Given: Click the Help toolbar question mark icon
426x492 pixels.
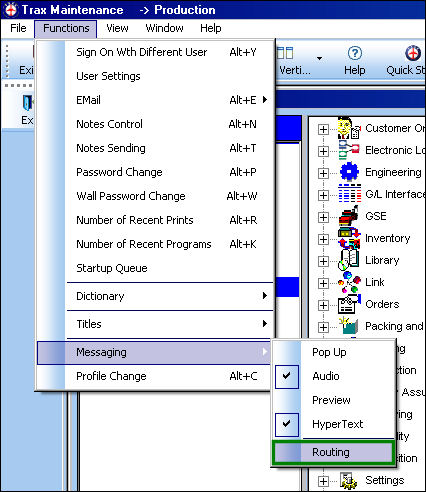Looking at the screenshot, I should coord(355,53).
